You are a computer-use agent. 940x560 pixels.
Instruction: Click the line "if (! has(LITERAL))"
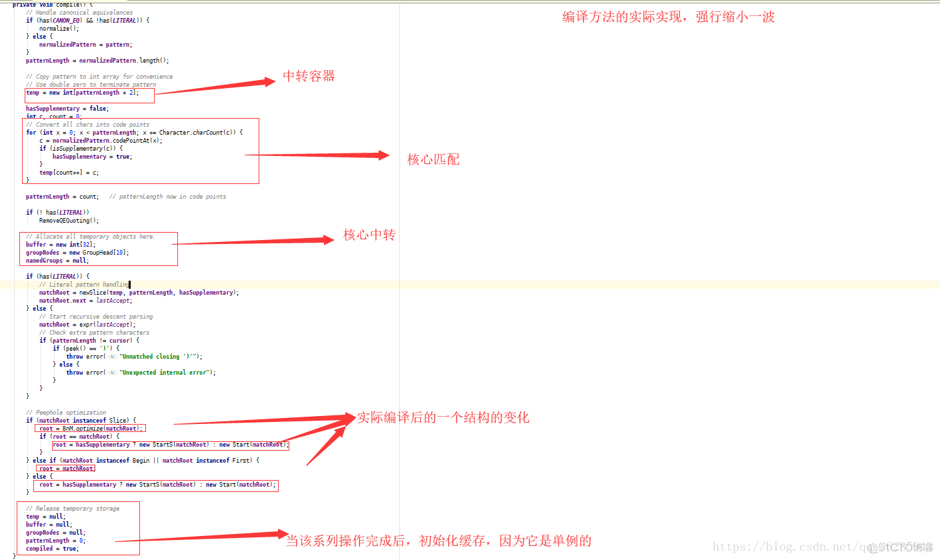tap(58, 213)
